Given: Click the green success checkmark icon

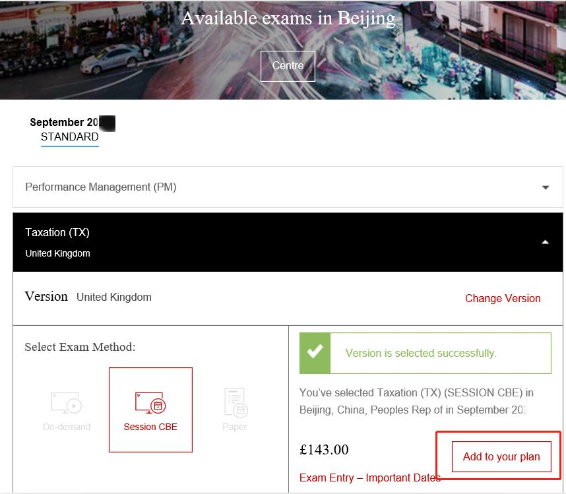Looking at the screenshot, I should tap(315, 353).
